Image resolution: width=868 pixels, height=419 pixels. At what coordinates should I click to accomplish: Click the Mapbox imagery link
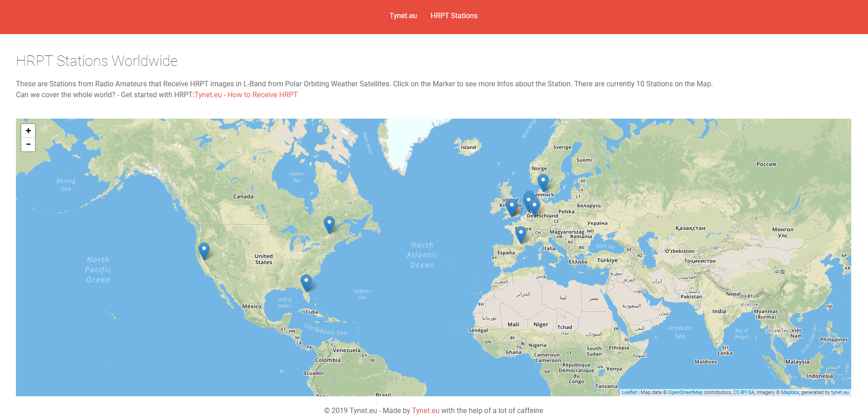coord(790,392)
